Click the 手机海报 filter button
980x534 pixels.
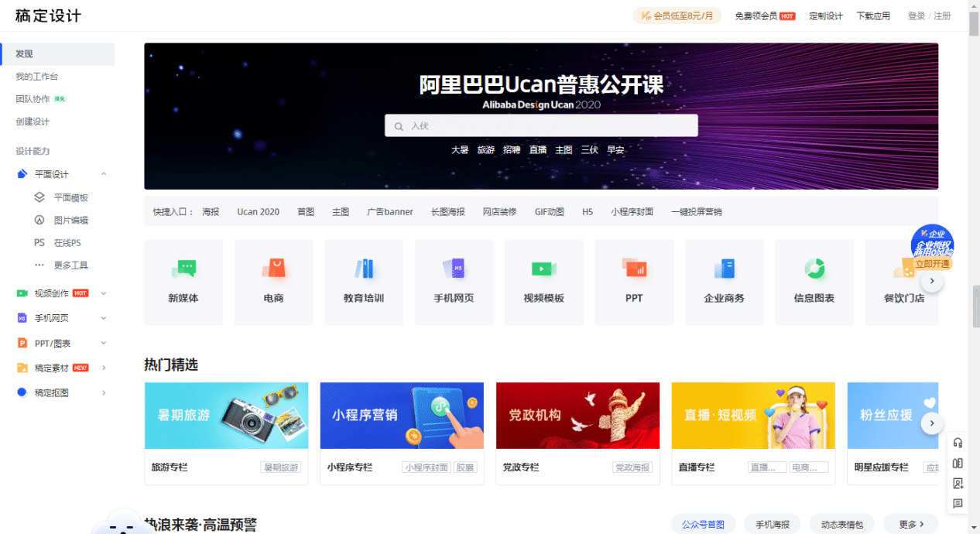pyautogui.click(x=773, y=524)
